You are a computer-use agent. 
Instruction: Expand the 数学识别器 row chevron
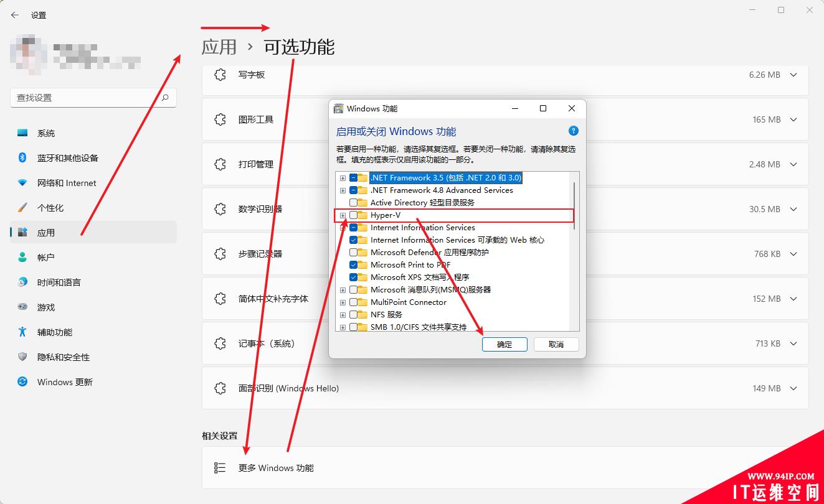(793, 209)
